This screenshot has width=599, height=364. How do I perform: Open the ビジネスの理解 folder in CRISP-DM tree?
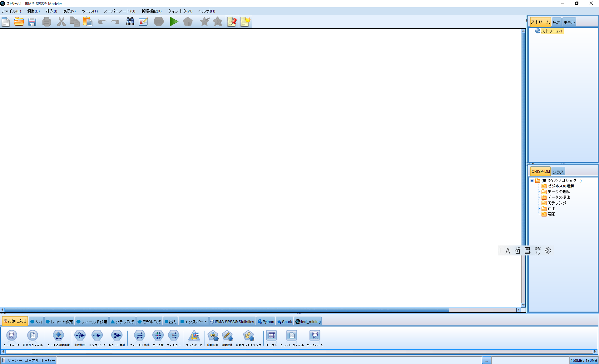[561, 186]
